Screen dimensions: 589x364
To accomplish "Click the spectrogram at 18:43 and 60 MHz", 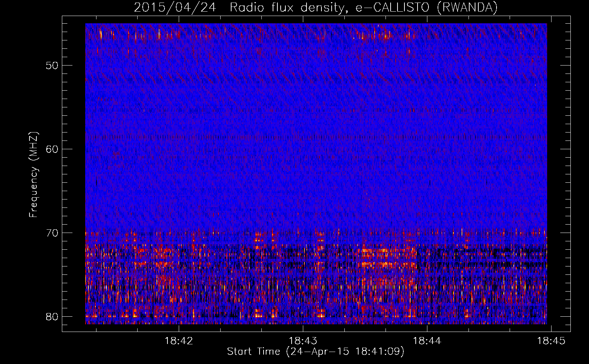I will point(303,149).
